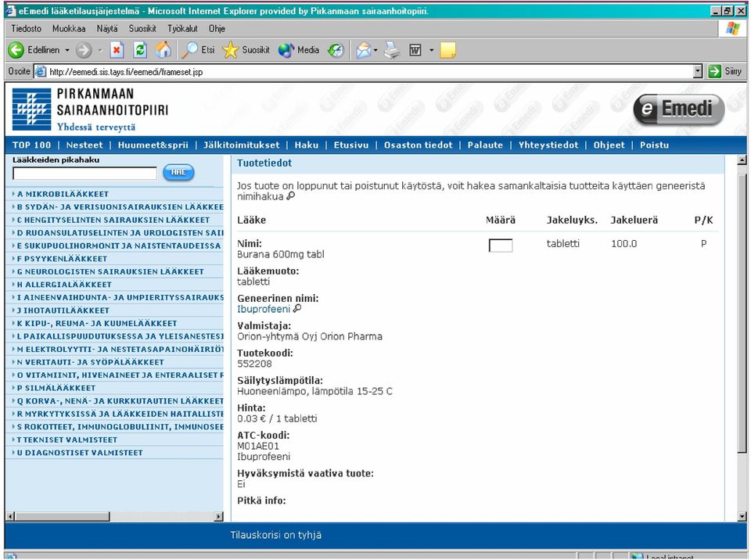Viewport: 751px width, 560px height.
Task: Go to Etusivu navigation link
Action: tap(351, 145)
